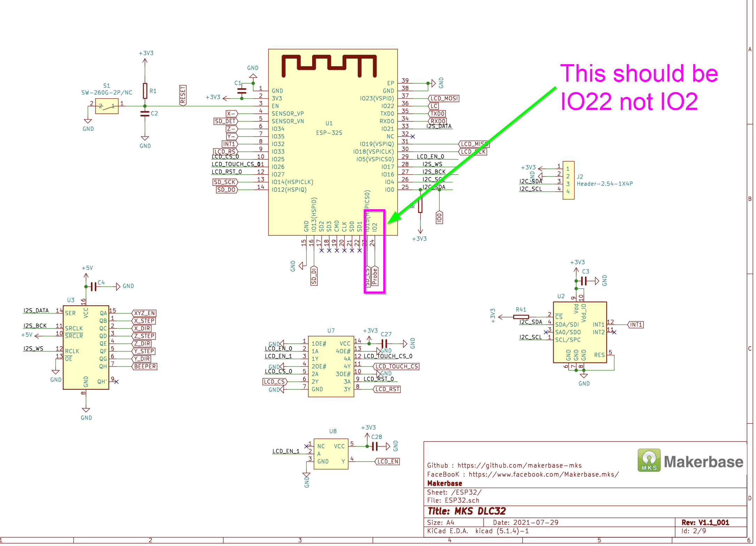756x546 pixels.
Task: Click the Rev: V1.1_001 field
Action: pos(705,523)
